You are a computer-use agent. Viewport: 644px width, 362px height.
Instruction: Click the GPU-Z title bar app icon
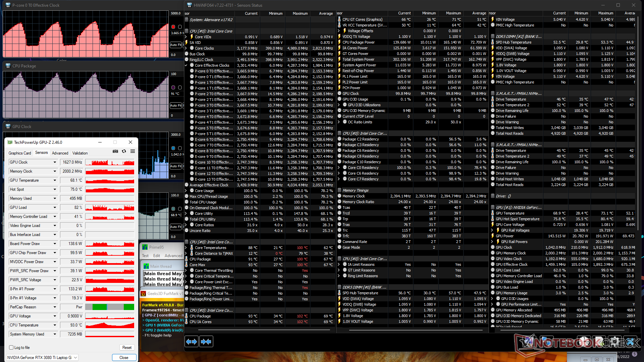click(10, 142)
